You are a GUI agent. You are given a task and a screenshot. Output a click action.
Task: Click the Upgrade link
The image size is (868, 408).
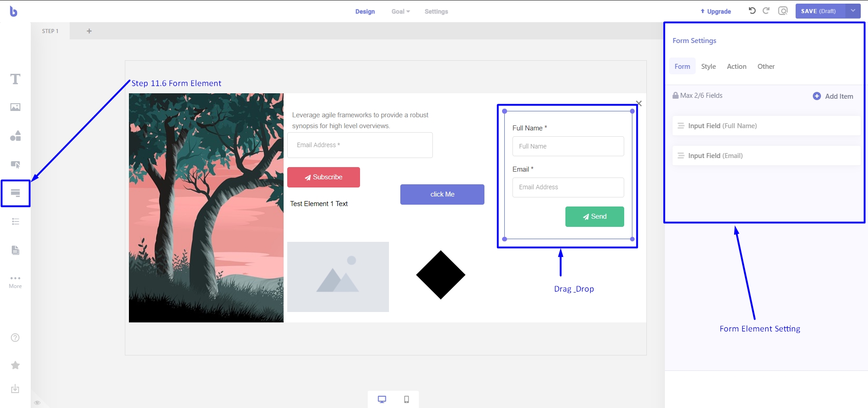[716, 11]
